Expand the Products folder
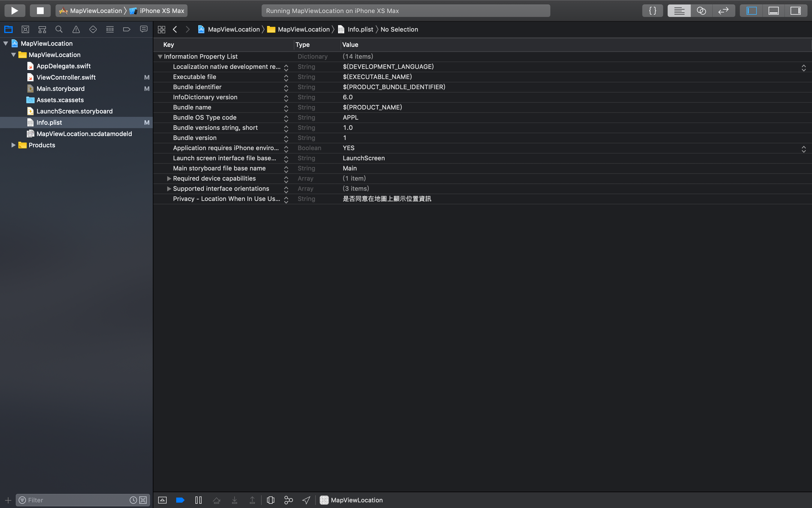812x508 pixels. pyautogui.click(x=14, y=145)
